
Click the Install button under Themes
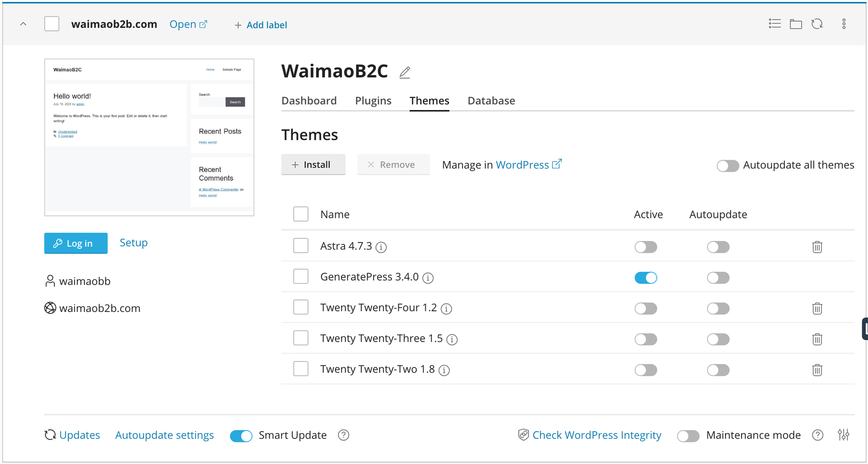313,164
